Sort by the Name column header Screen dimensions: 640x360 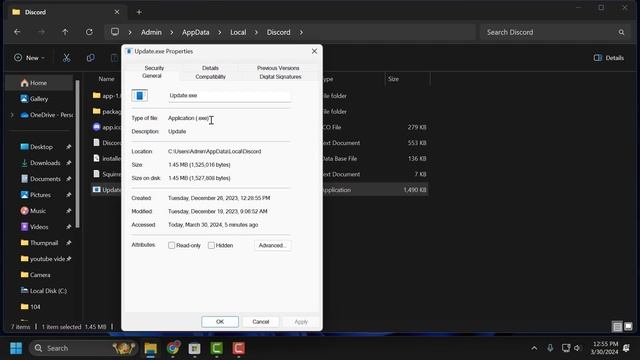tap(106, 79)
